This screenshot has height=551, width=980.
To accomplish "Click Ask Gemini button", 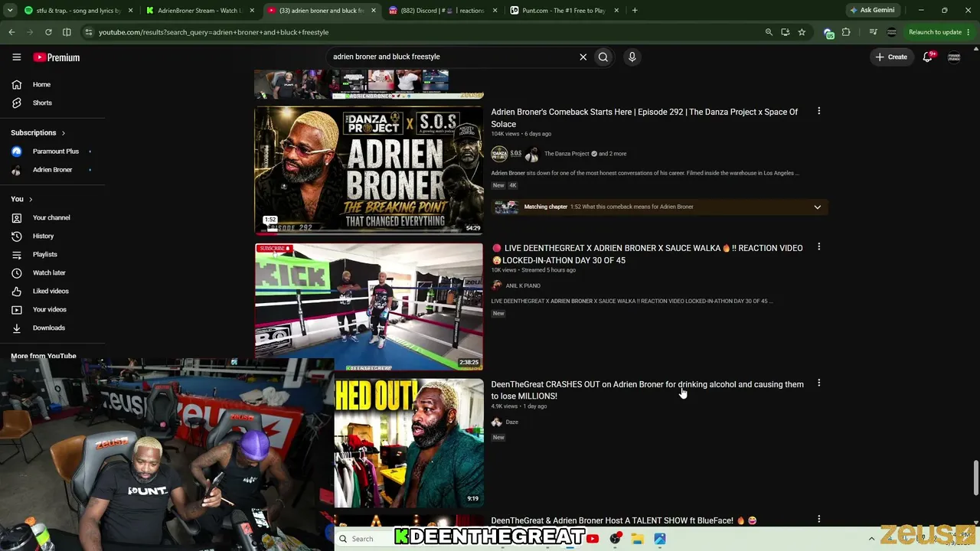I will click(x=871, y=11).
